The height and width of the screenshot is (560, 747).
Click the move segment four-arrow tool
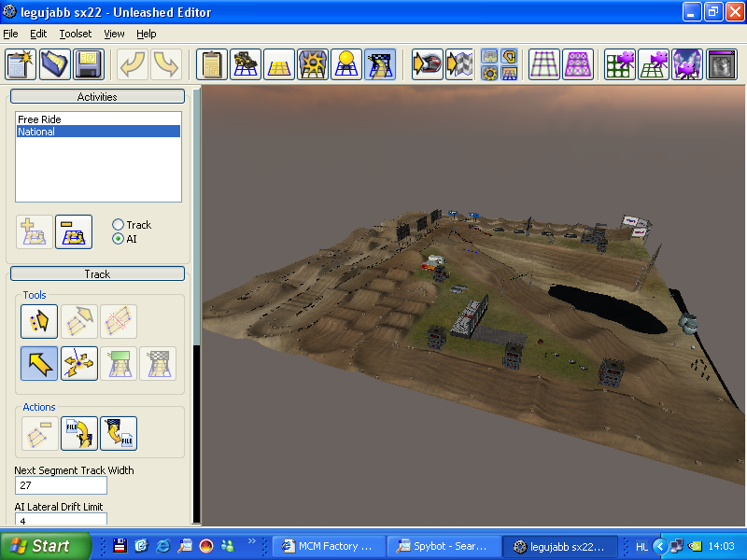coord(79,364)
